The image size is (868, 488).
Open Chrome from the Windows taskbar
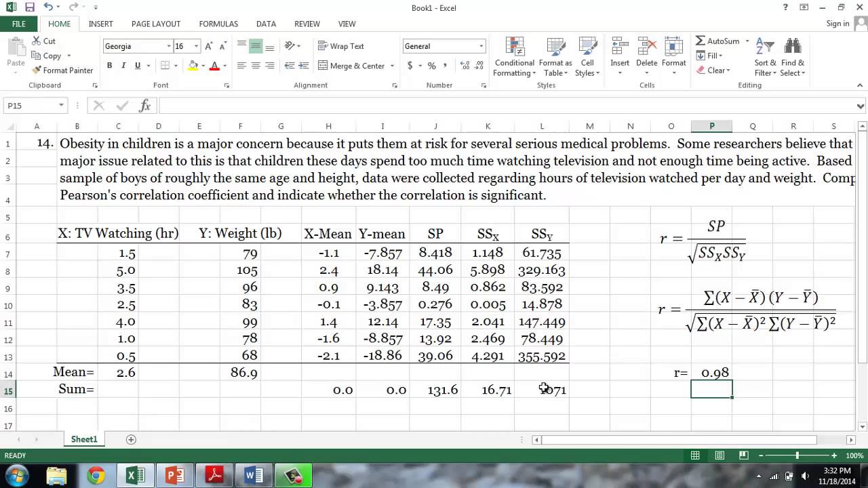coord(96,476)
